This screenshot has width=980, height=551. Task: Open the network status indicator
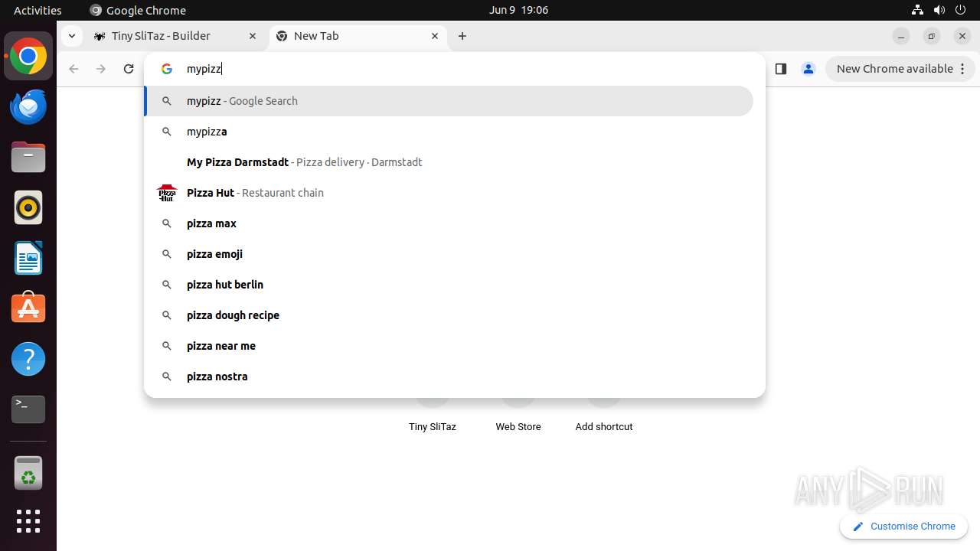(x=917, y=10)
